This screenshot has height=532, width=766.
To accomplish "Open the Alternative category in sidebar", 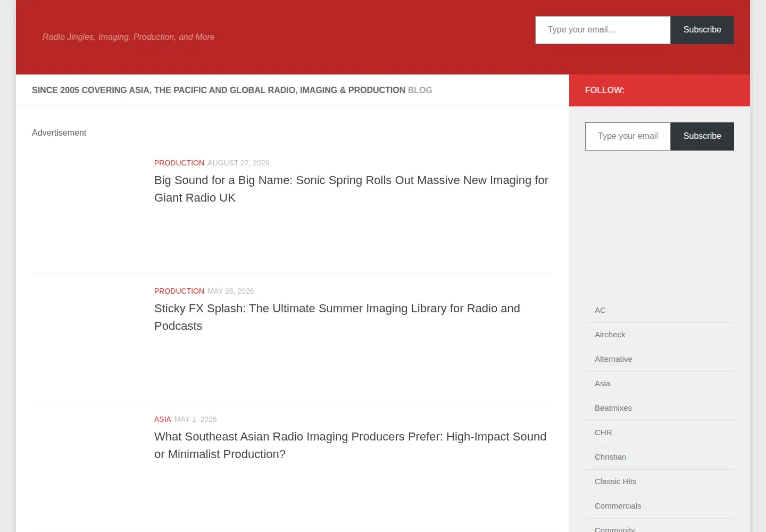I will [x=613, y=359].
